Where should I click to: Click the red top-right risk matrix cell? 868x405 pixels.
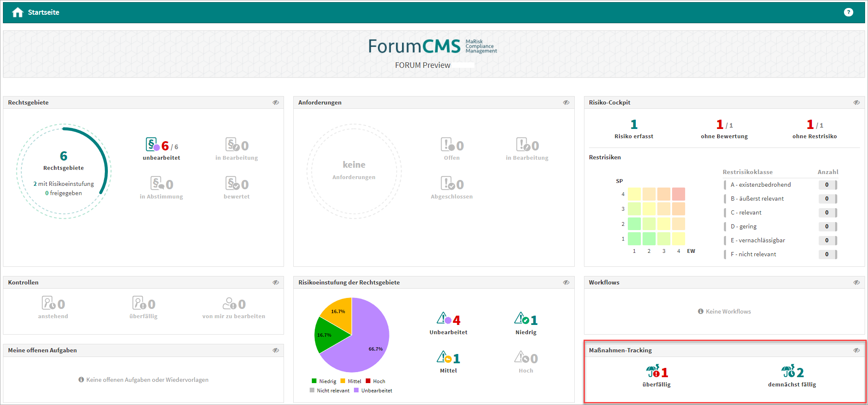678,194
